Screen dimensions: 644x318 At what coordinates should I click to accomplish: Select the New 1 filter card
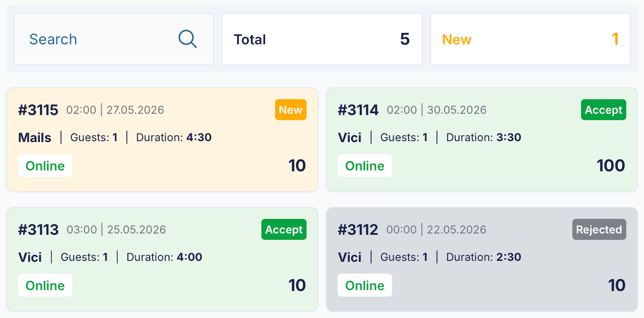click(530, 39)
